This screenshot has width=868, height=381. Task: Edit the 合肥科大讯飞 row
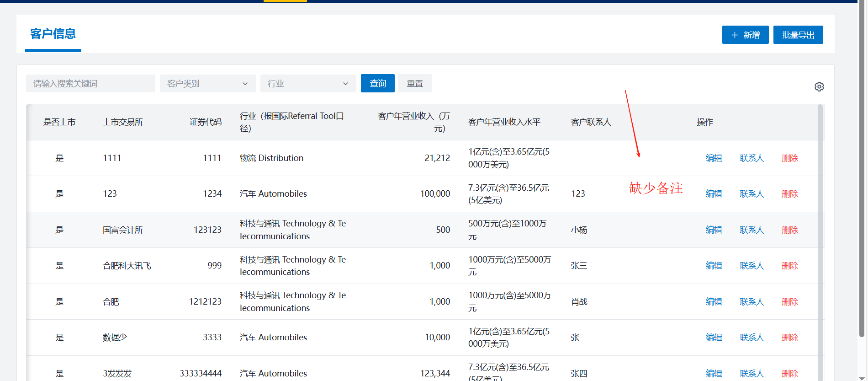(714, 266)
